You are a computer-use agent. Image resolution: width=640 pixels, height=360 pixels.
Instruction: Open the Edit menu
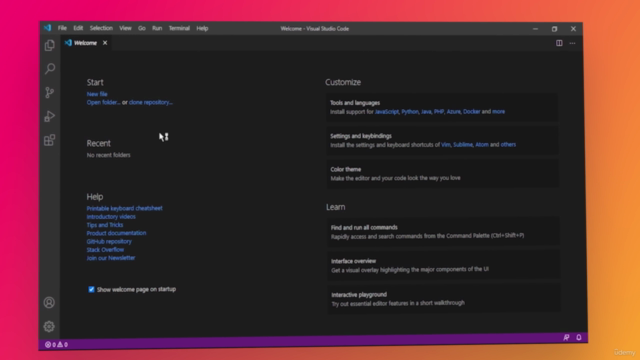(x=78, y=28)
